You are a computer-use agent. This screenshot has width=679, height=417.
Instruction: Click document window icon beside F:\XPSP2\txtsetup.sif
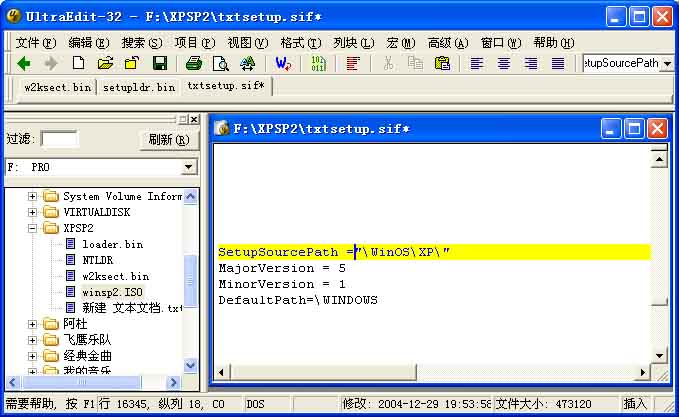pyautogui.click(x=222, y=128)
